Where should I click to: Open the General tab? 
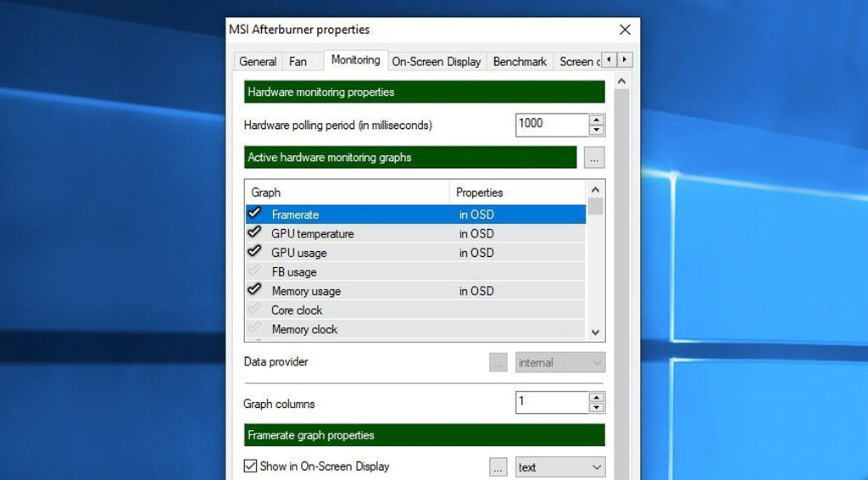258,61
